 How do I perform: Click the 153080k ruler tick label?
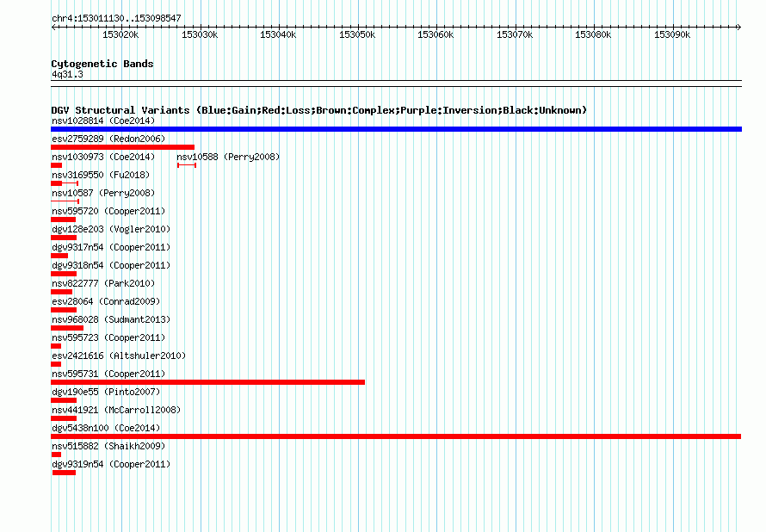(593, 34)
